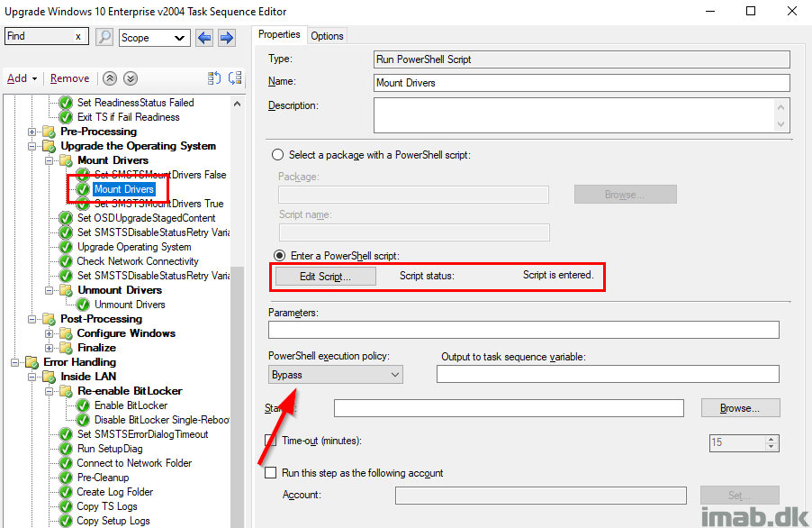Switch to the Properties tab

tap(279, 34)
